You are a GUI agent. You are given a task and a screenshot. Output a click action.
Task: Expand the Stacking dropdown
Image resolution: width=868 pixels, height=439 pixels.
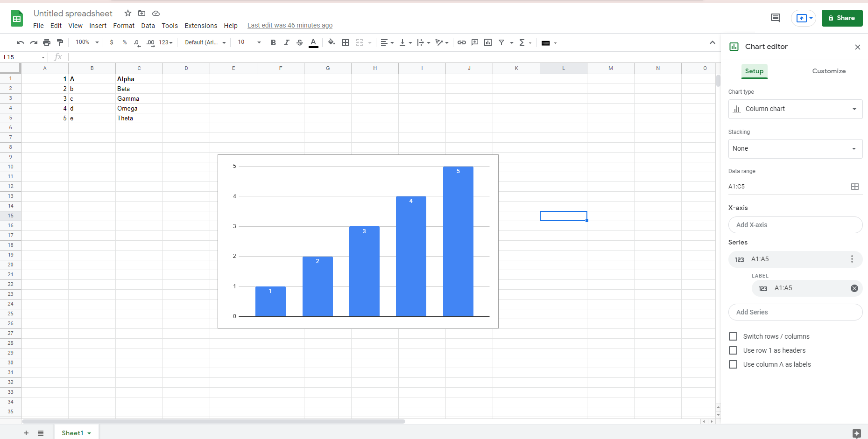[x=795, y=149]
